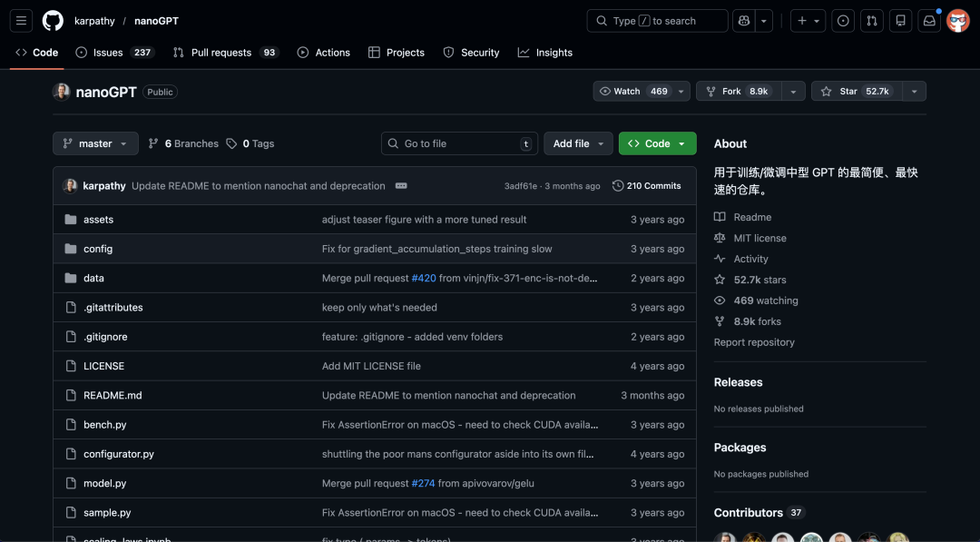Watch the nanoGPT repository
Screen dimensions: 980x542
(633, 92)
